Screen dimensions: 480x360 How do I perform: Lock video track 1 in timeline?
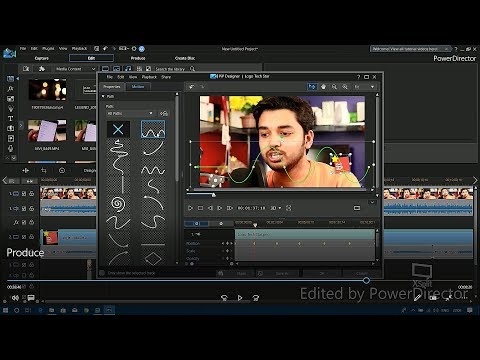(x=31, y=194)
